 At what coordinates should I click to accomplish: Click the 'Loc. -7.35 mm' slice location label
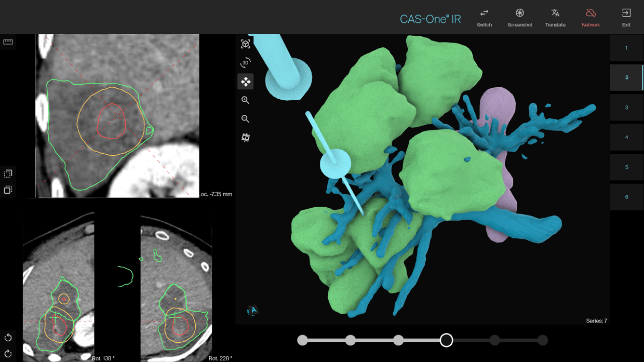tap(216, 194)
